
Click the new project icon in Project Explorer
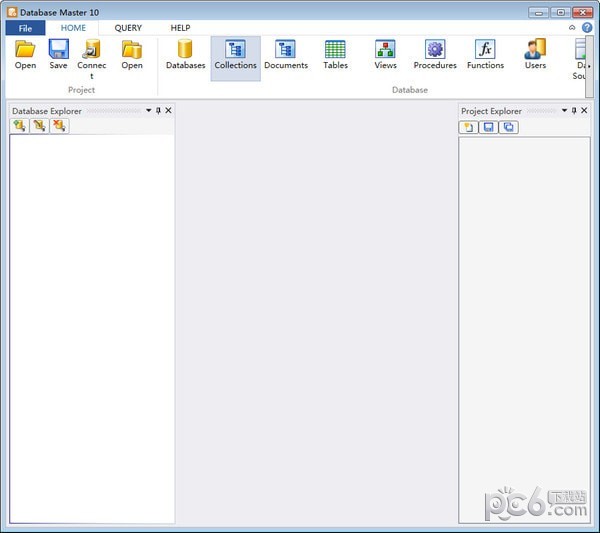pyautogui.click(x=468, y=127)
